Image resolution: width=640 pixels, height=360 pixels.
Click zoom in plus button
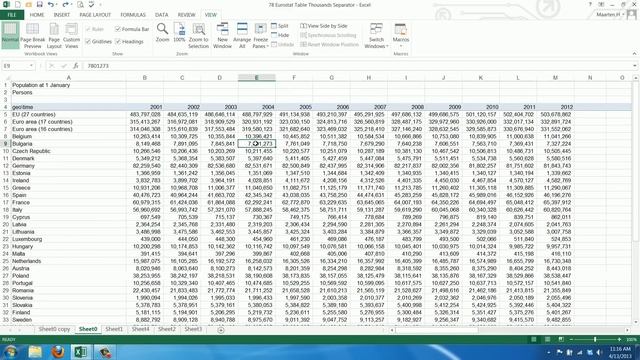[x=619, y=339]
